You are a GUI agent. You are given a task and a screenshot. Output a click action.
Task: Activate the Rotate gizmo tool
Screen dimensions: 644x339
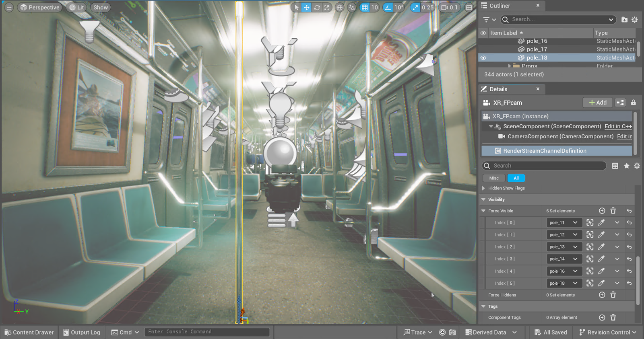[x=317, y=7]
